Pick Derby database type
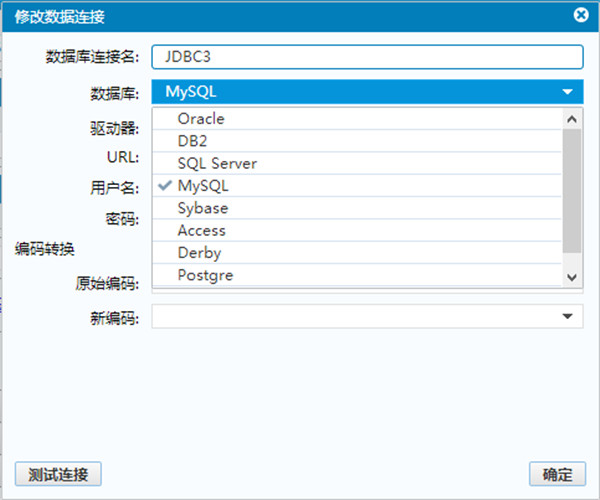Screen dimensions: 600x500 click(x=199, y=253)
